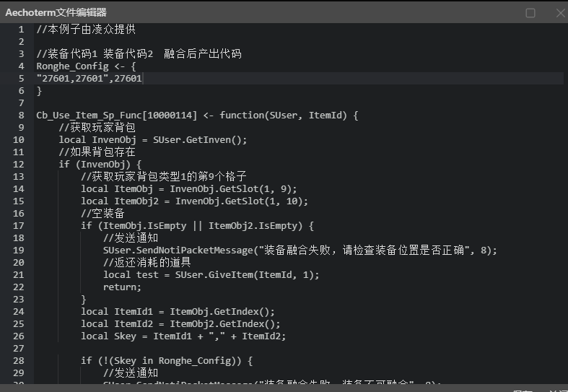Screen dimensions: 568x392
Task: Click the Aechoterm文件编辑器 title bar text
Action: click(56, 12)
